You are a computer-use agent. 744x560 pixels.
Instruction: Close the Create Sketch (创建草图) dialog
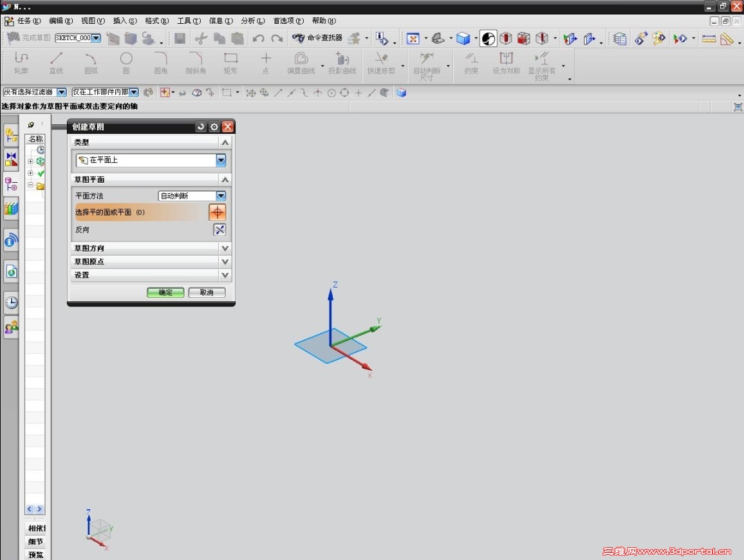coord(228,127)
